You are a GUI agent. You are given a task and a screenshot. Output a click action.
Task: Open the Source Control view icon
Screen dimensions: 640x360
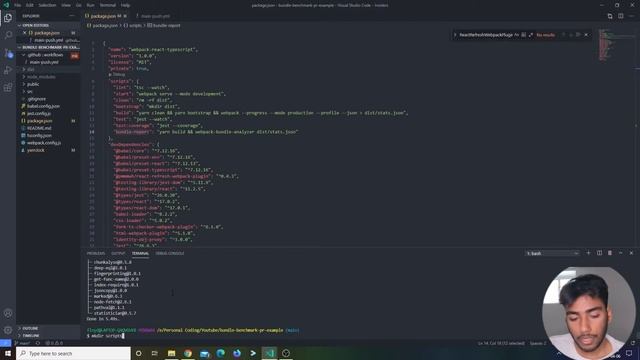[x=8, y=53]
